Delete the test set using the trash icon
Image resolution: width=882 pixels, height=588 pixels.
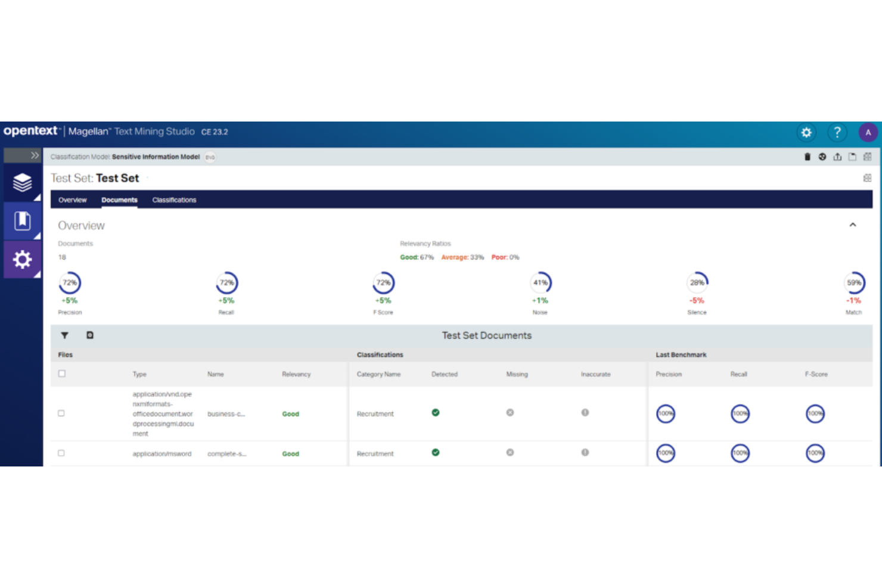(x=808, y=157)
